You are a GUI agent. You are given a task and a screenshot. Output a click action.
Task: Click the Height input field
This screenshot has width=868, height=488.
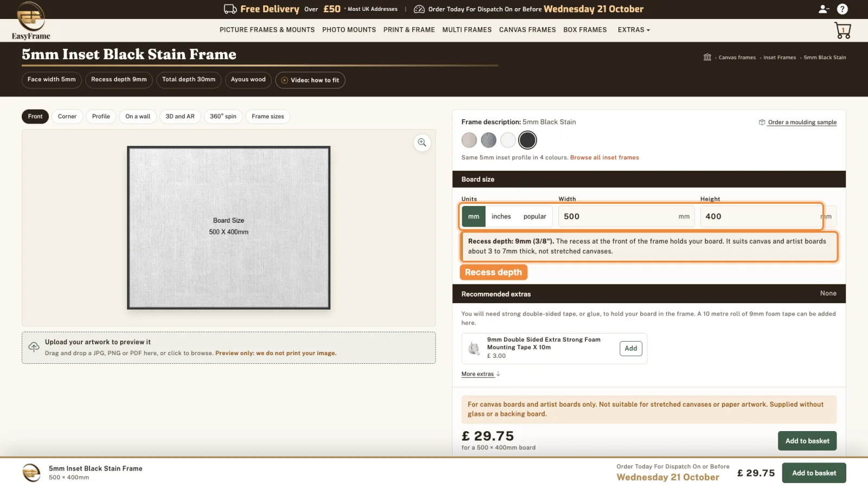(x=768, y=216)
